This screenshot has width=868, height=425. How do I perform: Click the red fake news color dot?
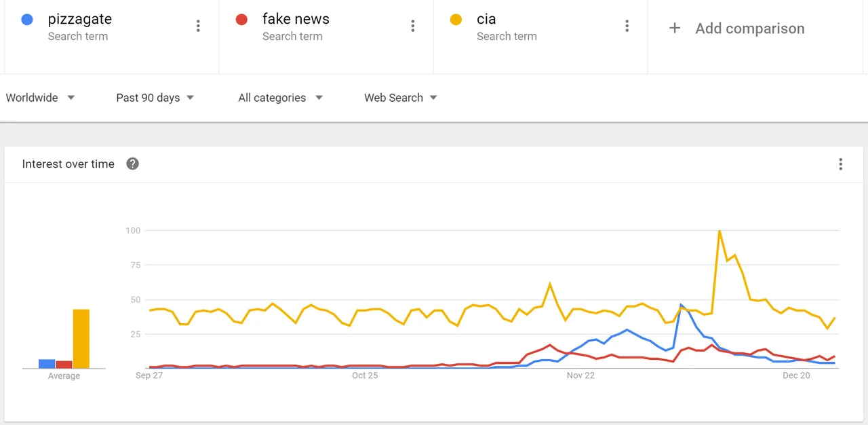(241, 20)
